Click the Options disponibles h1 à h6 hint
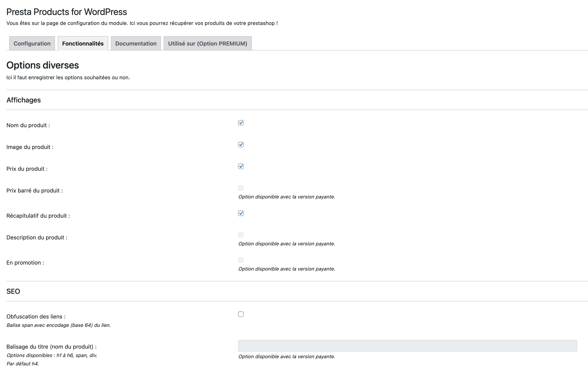The height and width of the screenshot is (377, 588). [x=52, y=355]
